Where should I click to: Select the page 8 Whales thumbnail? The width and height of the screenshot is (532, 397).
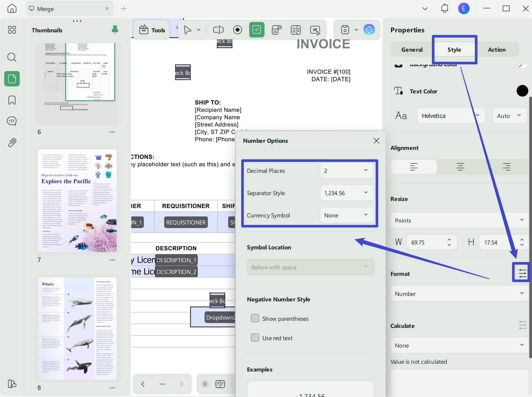pyautogui.click(x=77, y=329)
